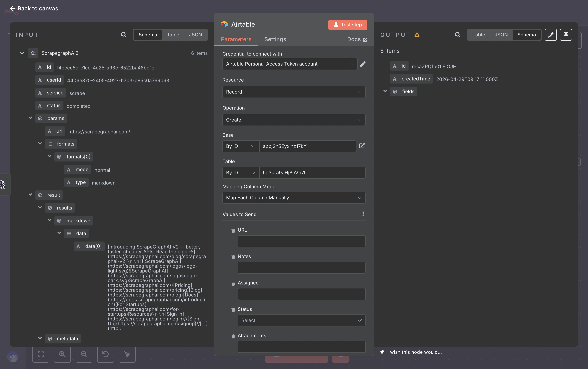Search the output panel data
Image resolution: width=588 pixels, height=369 pixels.
[x=458, y=35]
